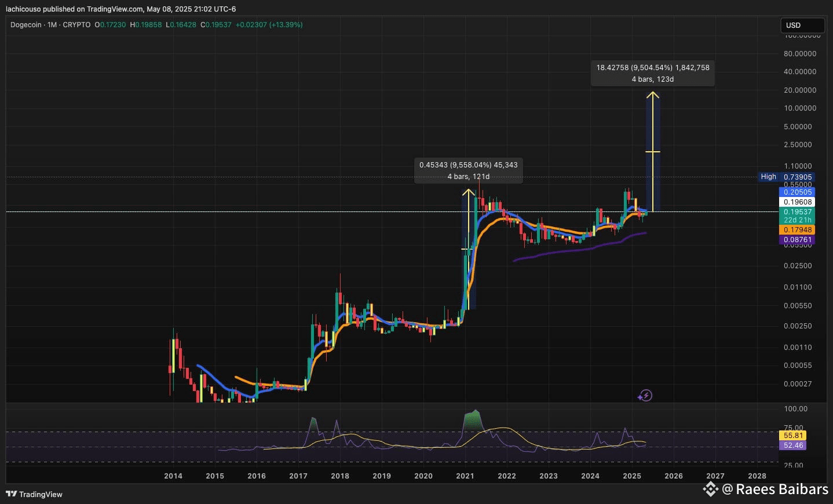The width and height of the screenshot is (833, 504).
Task: Click the 2024 label on the time axis
Action: [x=590, y=476]
